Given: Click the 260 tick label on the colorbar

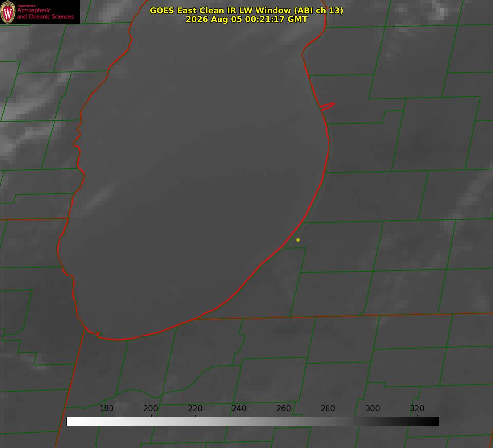Looking at the screenshot, I should 283,408.
